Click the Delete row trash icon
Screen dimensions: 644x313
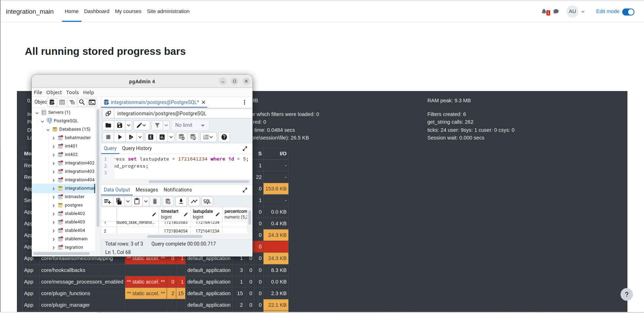155,201
